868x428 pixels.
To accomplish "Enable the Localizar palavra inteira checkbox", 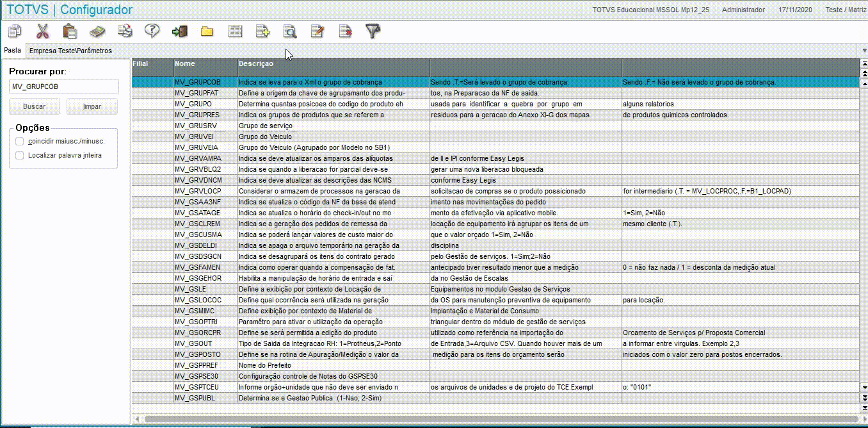I will [x=20, y=155].
